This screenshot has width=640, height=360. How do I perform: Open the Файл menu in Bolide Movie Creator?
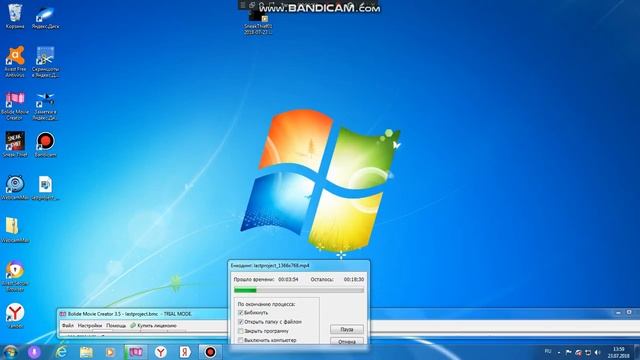[68, 326]
